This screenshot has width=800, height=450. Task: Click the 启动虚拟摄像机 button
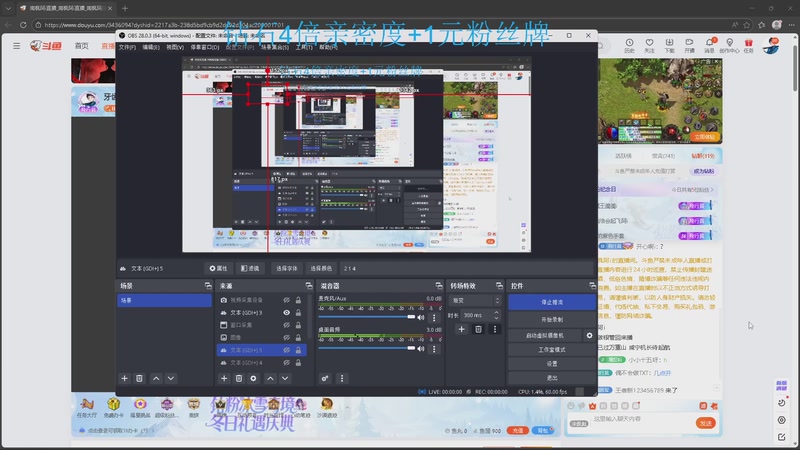pyautogui.click(x=545, y=336)
